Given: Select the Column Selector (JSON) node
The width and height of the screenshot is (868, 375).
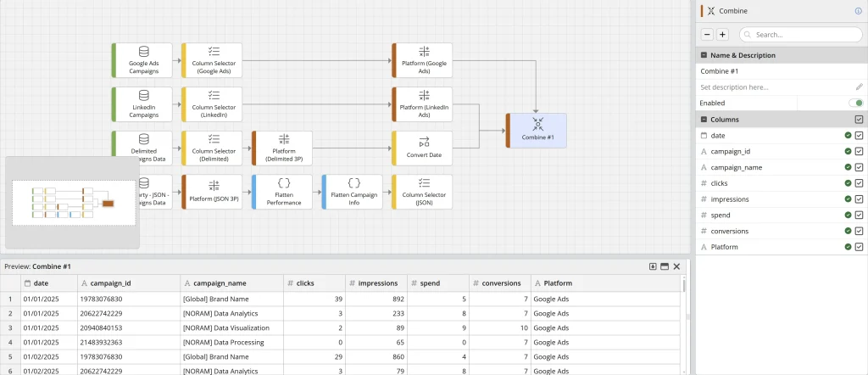Looking at the screenshot, I should click(422, 192).
